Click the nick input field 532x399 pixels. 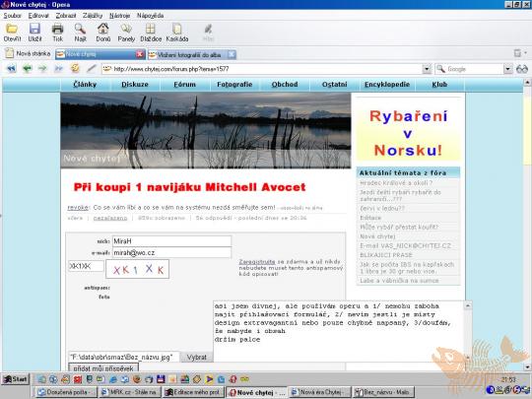pos(172,241)
